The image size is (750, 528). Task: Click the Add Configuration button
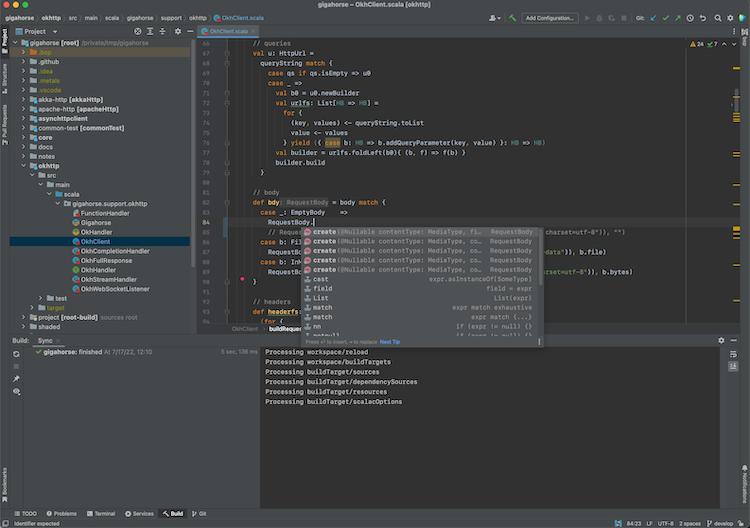coord(550,17)
